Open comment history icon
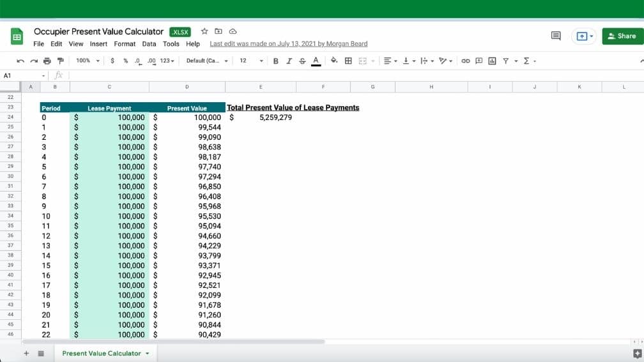The width and height of the screenshot is (644, 362). tap(556, 36)
